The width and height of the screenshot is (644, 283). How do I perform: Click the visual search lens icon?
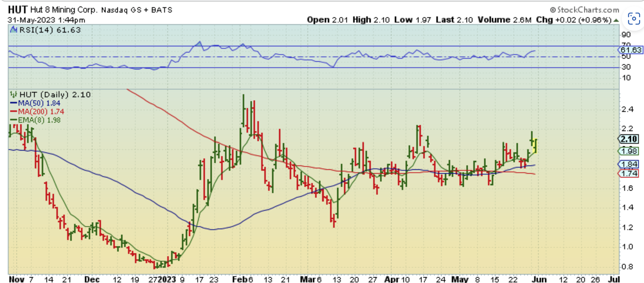633,19
